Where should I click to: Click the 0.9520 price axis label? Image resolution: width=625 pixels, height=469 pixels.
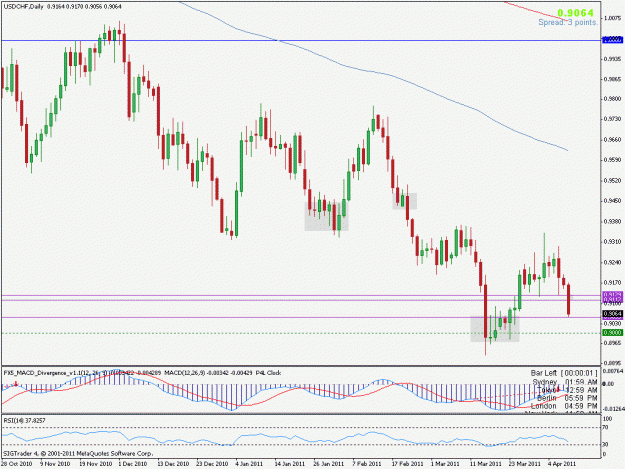(613, 181)
